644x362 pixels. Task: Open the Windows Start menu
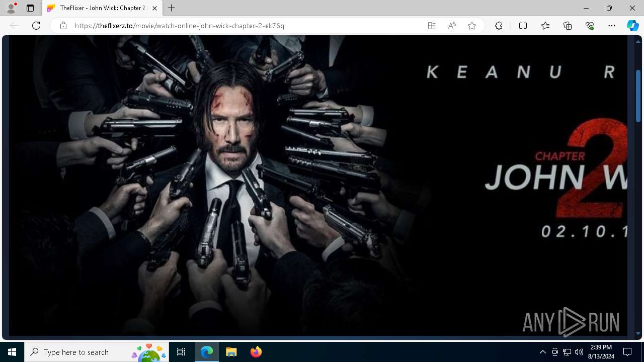(12, 352)
